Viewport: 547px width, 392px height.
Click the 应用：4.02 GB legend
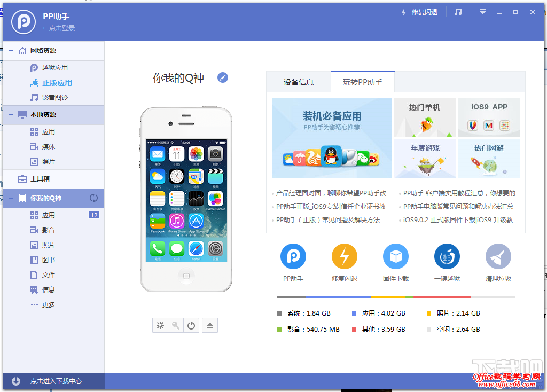click(x=379, y=313)
